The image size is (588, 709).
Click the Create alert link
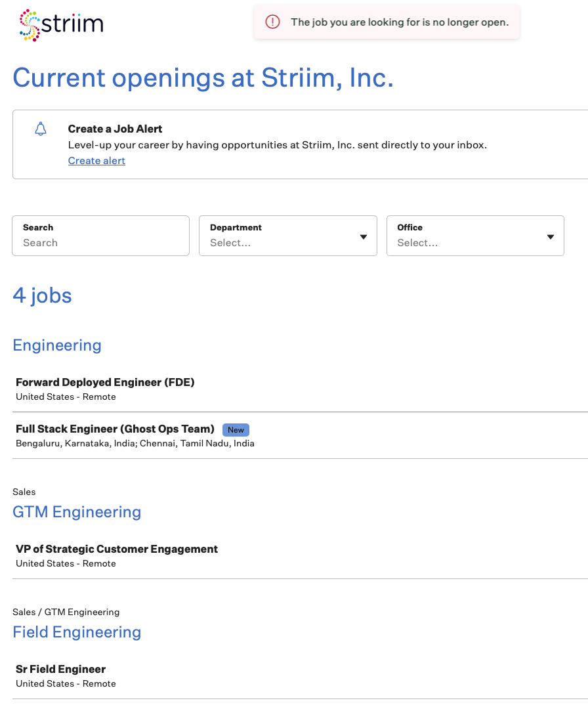pyautogui.click(x=96, y=161)
